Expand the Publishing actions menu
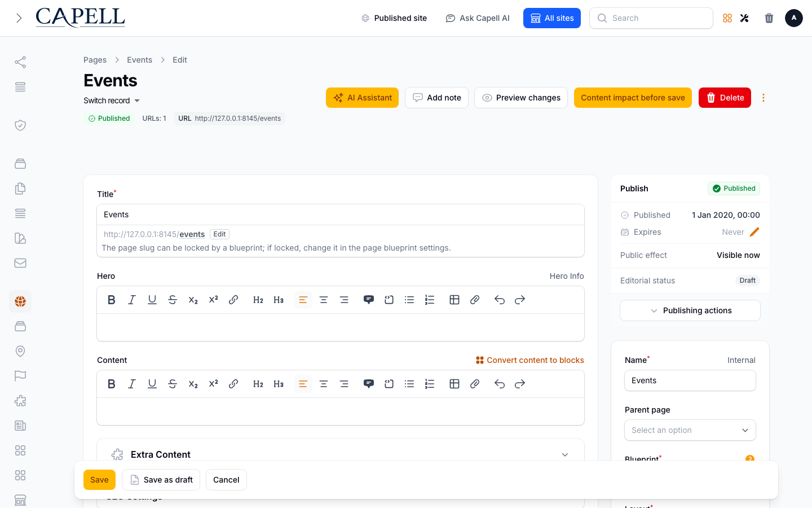812x508 pixels. 690,310
